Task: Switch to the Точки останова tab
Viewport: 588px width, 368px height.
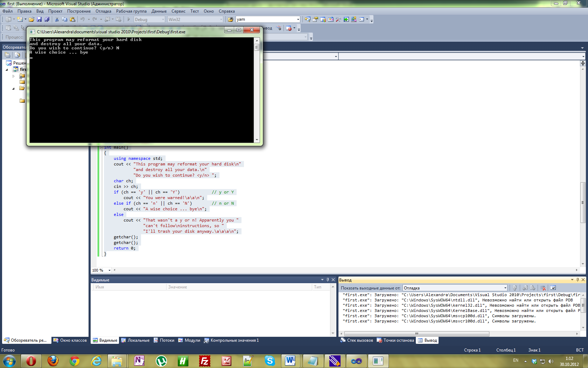Action: [395, 340]
